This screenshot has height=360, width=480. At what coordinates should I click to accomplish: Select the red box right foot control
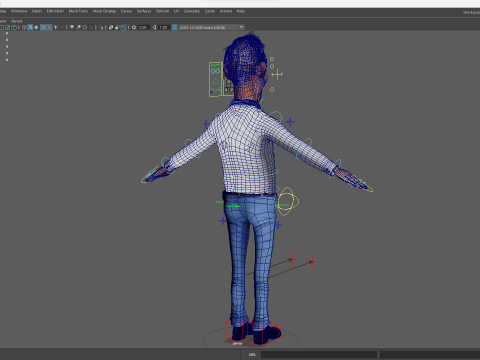(x=267, y=334)
